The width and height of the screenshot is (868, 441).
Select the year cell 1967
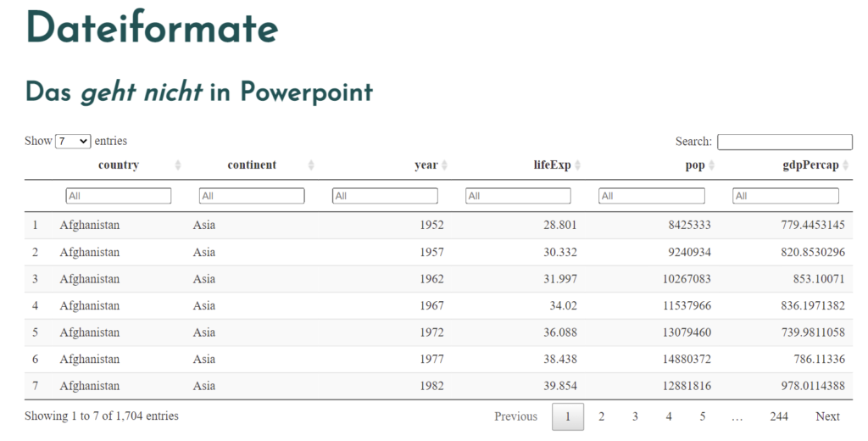point(431,305)
